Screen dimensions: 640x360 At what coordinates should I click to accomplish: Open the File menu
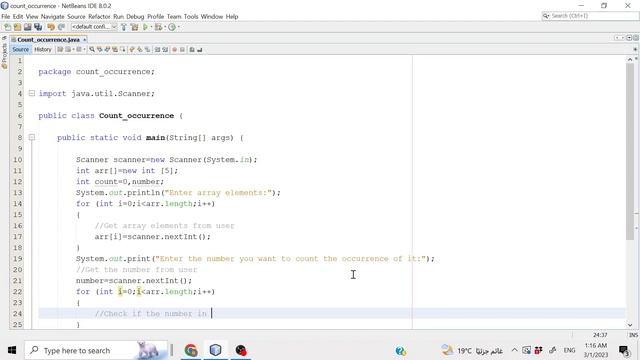pos(6,16)
